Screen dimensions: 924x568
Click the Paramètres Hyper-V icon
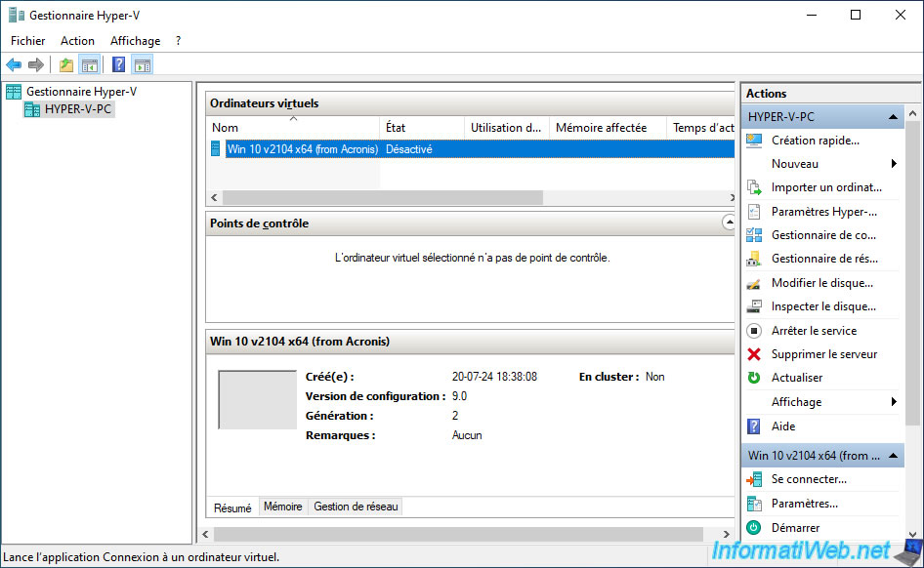pos(754,212)
